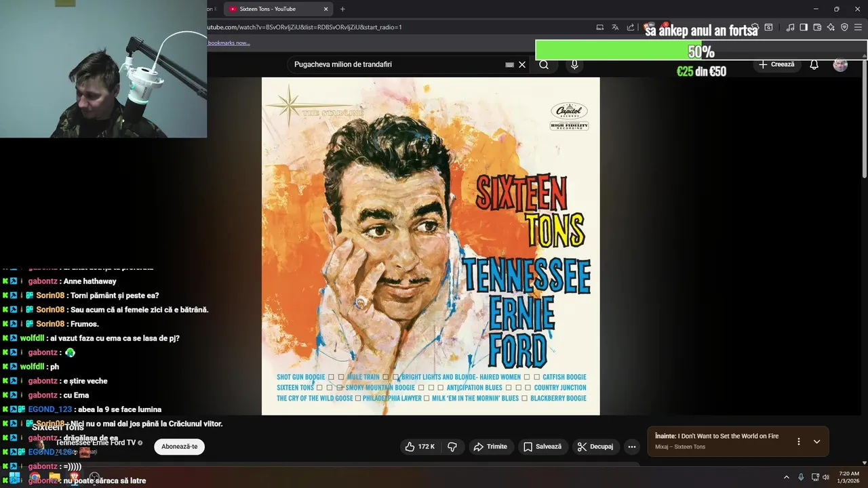Open the clock showing 7:20 AM
Image resolution: width=868 pixels, height=488 pixels.
[x=849, y=477]
